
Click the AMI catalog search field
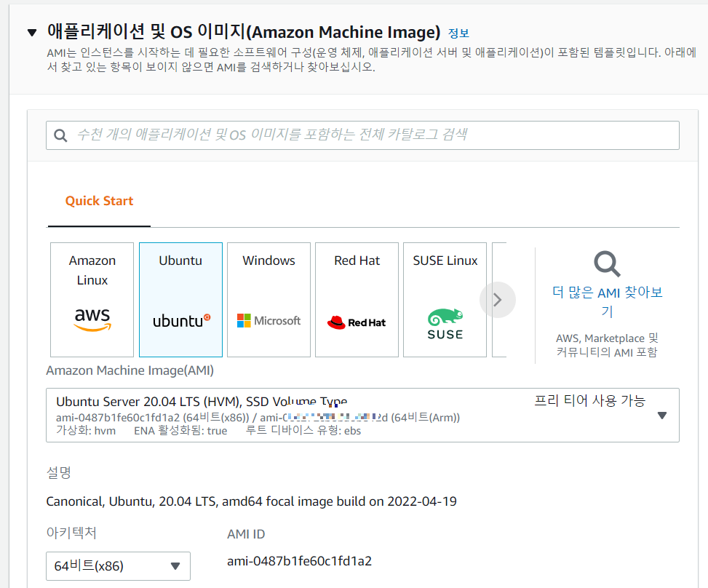(362, 135)
